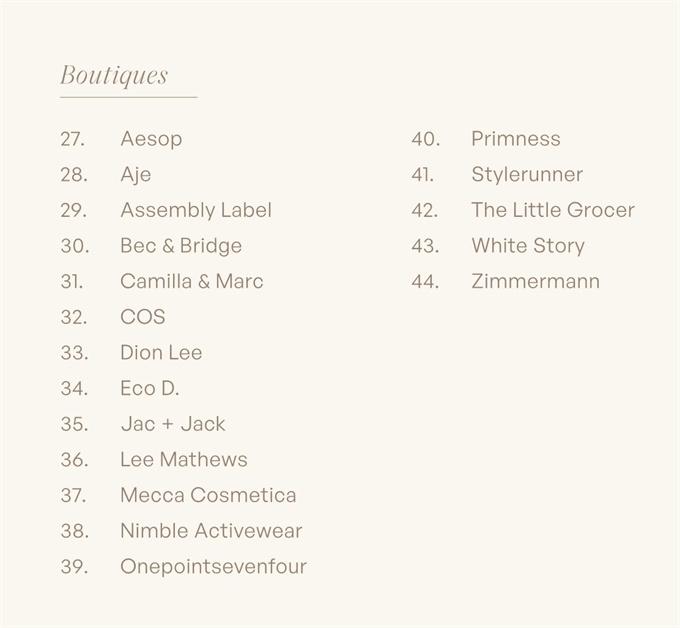
Task: Open the Assembly Label entry
Action: click(x=196, y=210)
